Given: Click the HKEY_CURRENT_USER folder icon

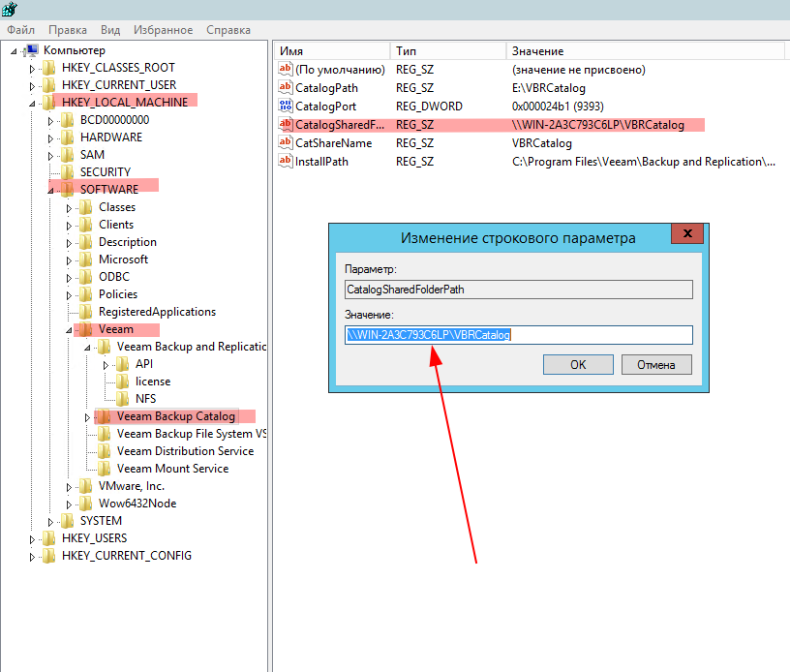Looking at the screenshot, I should [48, 85].
